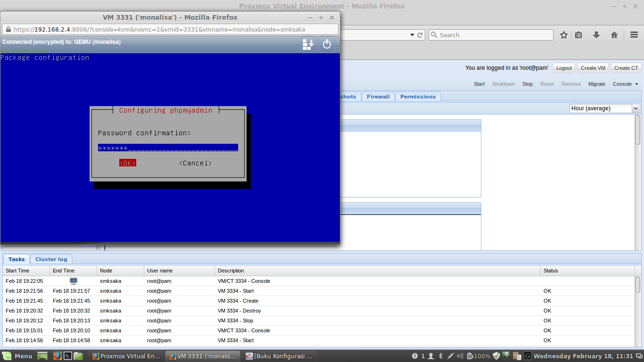
Task: Sort tasks by Status column header
Action: [x=587, y=271]
